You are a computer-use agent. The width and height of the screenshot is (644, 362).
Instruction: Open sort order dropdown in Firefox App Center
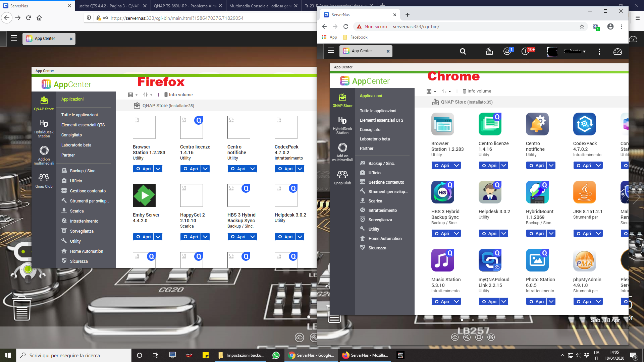pos(148,95)
